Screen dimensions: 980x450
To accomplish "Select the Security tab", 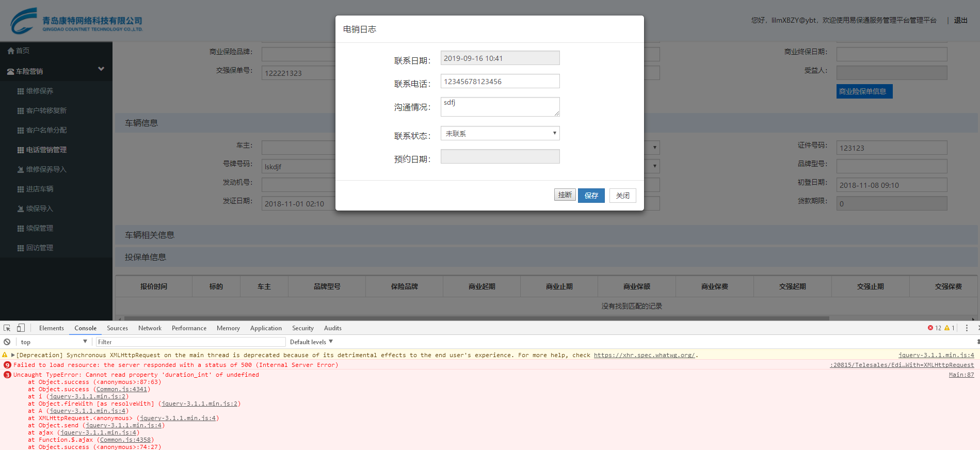I will (x=303, y=328).
